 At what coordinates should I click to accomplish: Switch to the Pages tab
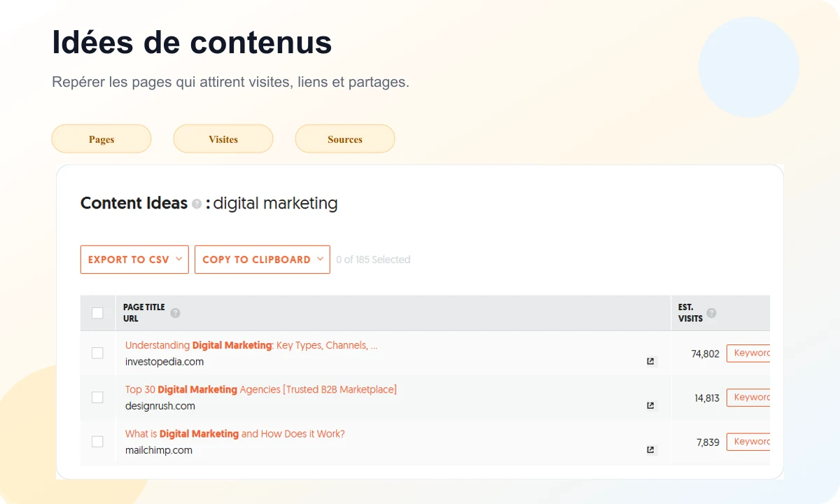(101, 139)
